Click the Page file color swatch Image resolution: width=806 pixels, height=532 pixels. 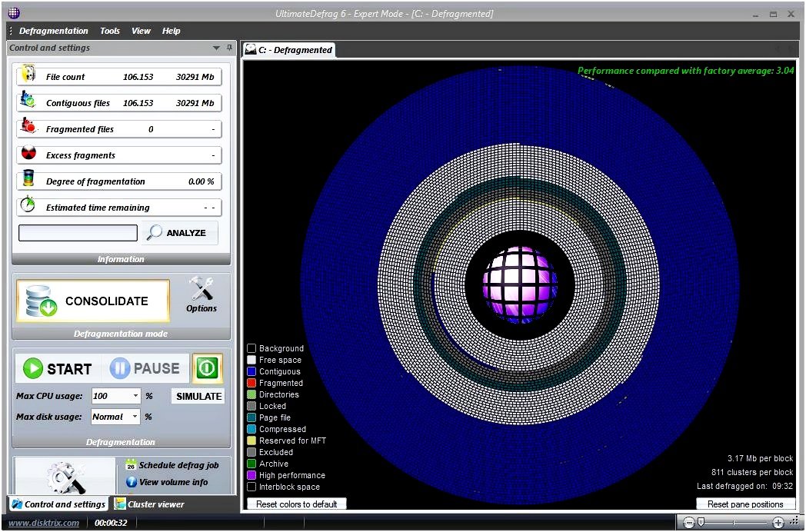coord(251,418)
